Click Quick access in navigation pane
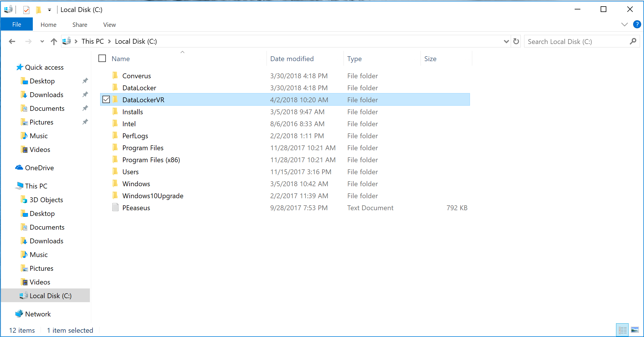The width and height of the screenshot is (644, 337). (x=44, y=67)
